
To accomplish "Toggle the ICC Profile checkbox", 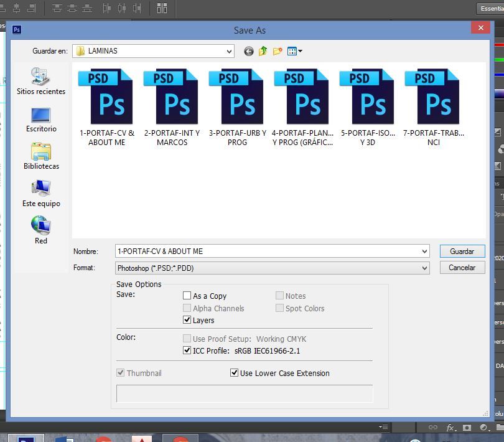I will point(187,350).
